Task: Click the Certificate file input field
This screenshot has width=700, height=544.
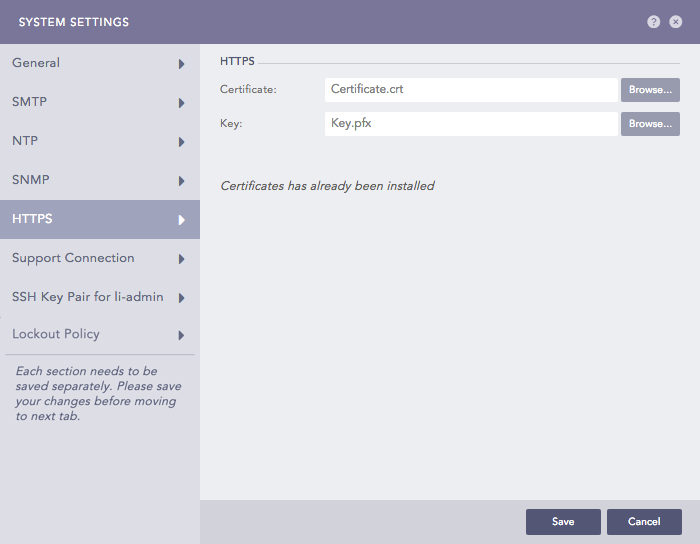Action: pos(471,90)
